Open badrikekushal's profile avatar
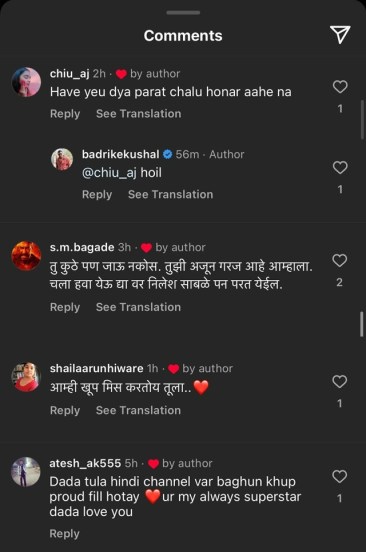 (62, 159)
